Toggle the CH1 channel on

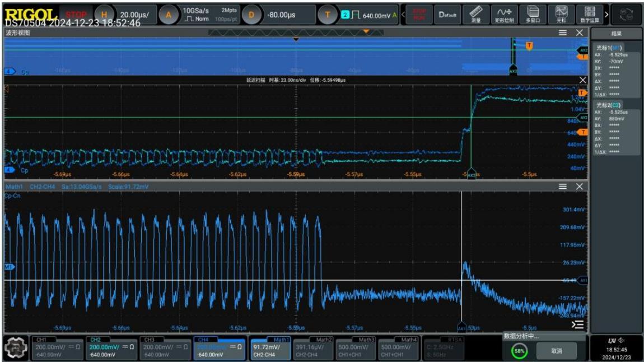click(x=57, y=349)
